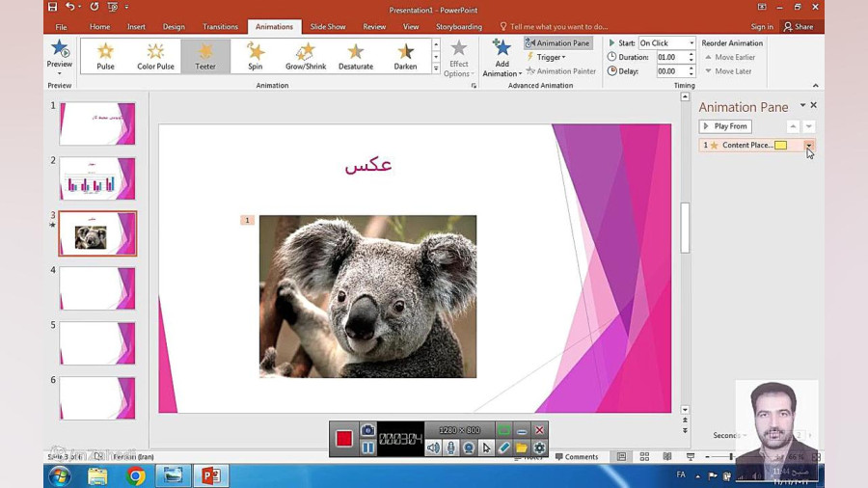Toggle the recorder webcam icon
This screenshot has height=488, width=868.
click(x=469, y=447)
